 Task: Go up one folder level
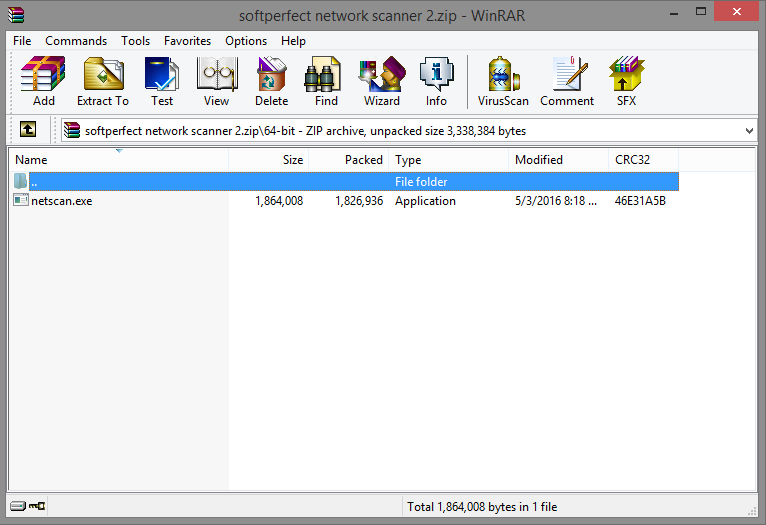pyautogui.click(x=28, y=129)
